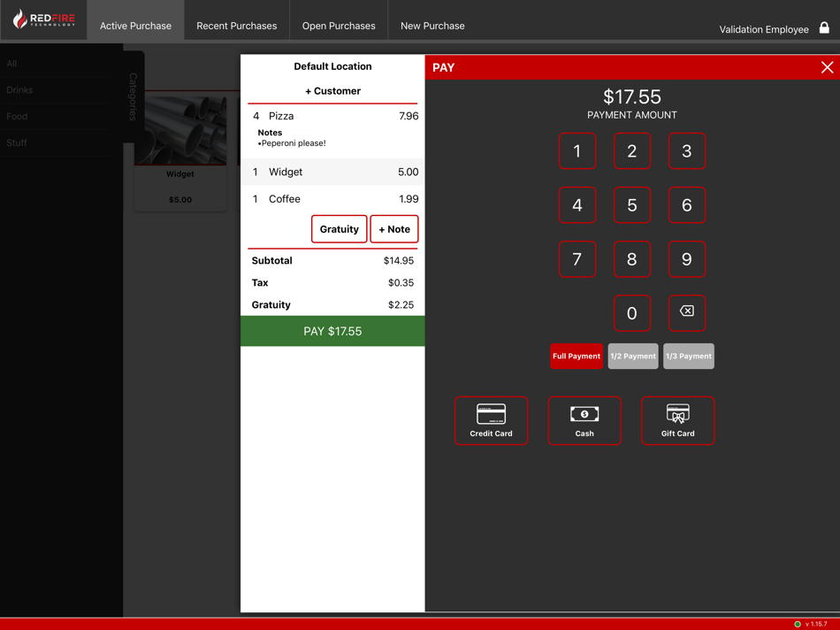Click the Tax $0.35 row

pos(332,282)
